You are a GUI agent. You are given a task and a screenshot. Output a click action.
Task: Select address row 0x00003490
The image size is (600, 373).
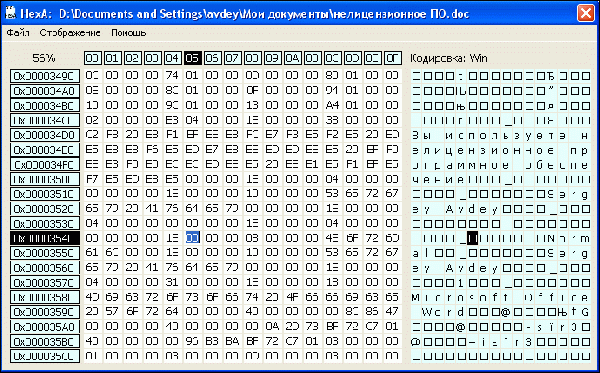click(45, 76)
